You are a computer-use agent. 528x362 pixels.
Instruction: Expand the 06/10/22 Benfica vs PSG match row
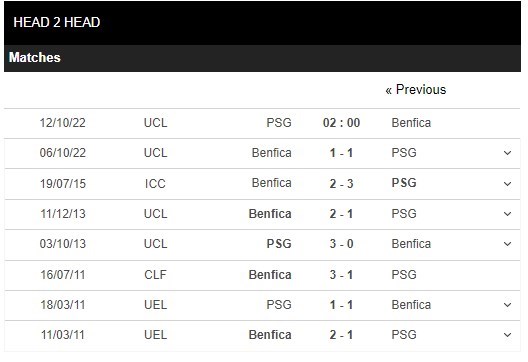pos(507,153)
